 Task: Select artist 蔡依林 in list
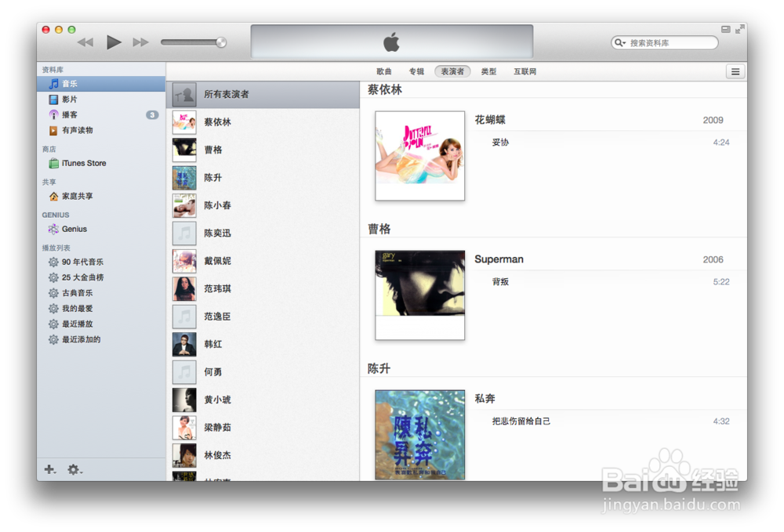263,122
